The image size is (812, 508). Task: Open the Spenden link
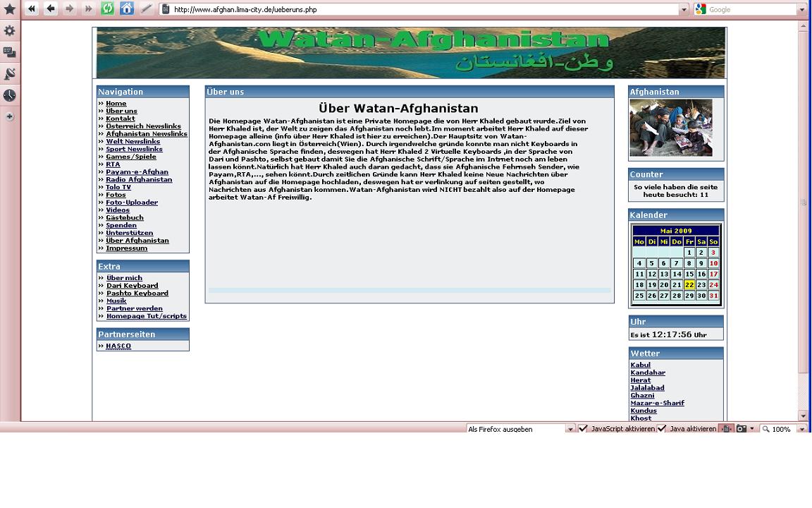(121, 225)
